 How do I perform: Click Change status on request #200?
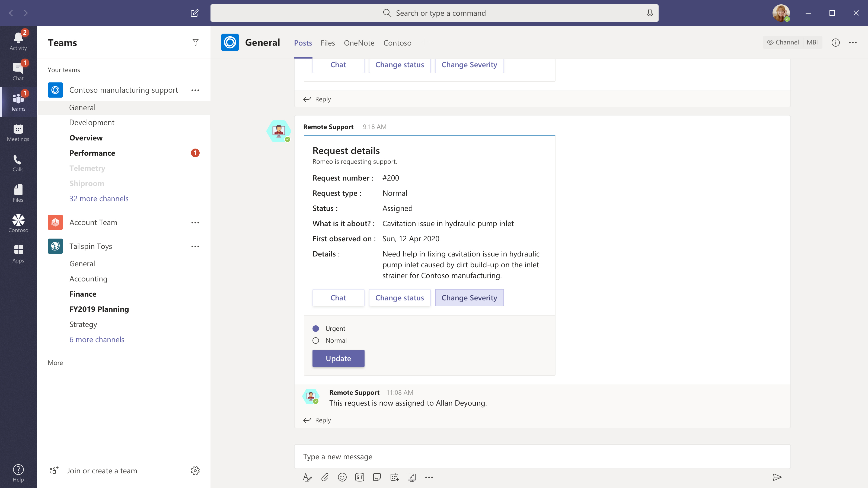[400, 298]
